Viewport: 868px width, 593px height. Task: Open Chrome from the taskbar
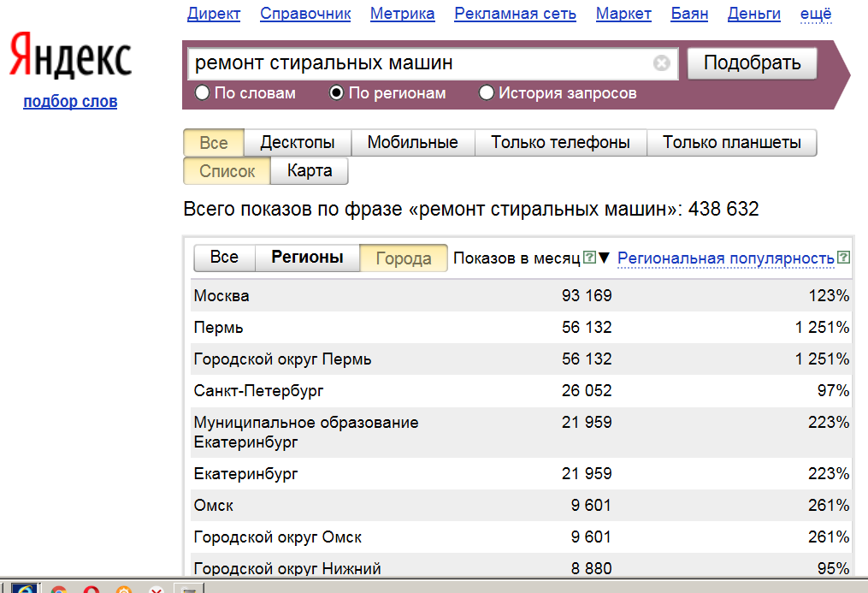point(59,590)
